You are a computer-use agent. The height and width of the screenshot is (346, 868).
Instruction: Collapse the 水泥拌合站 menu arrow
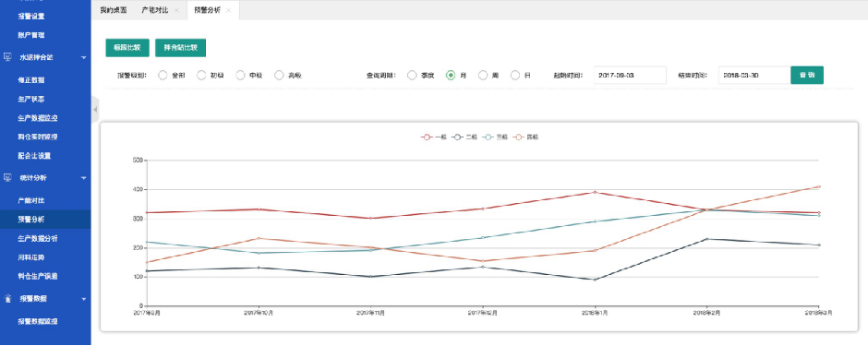(x=84, y=57)
